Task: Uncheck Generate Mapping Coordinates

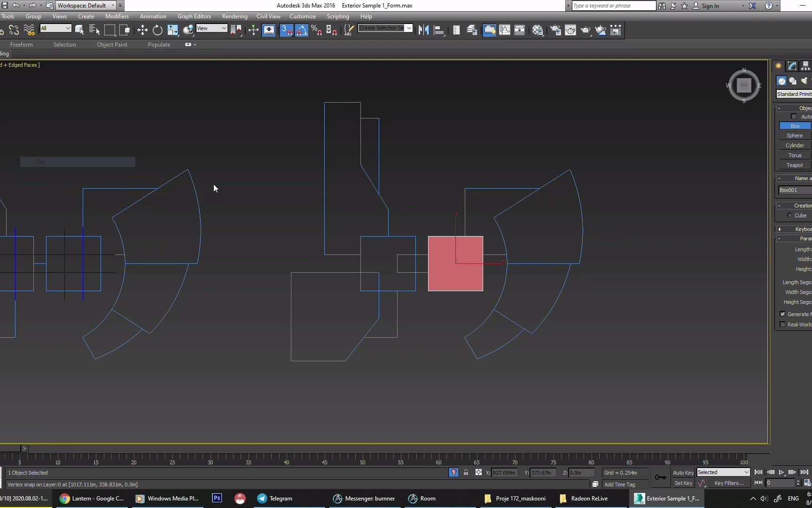Action: click(782, 314)
